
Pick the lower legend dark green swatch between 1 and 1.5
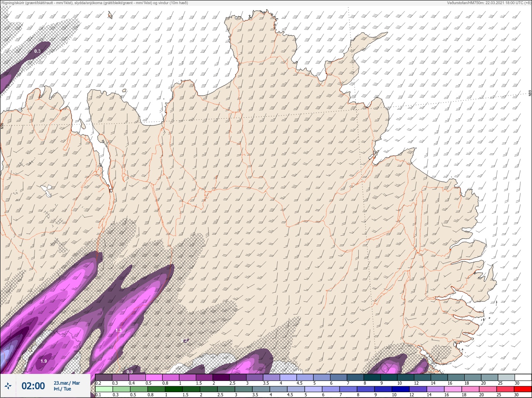pyautogui.click(x=174, y=389)
